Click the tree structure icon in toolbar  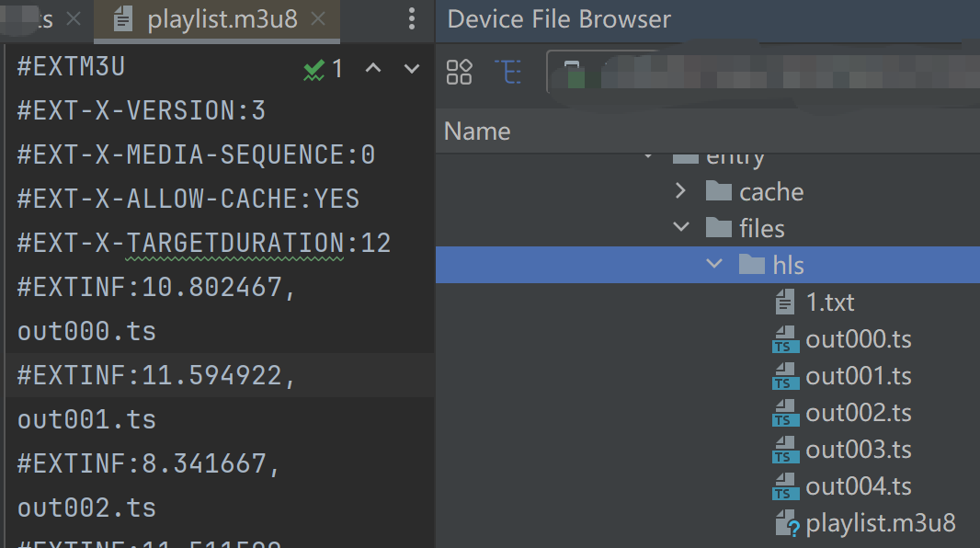click(x=507, y=72)
